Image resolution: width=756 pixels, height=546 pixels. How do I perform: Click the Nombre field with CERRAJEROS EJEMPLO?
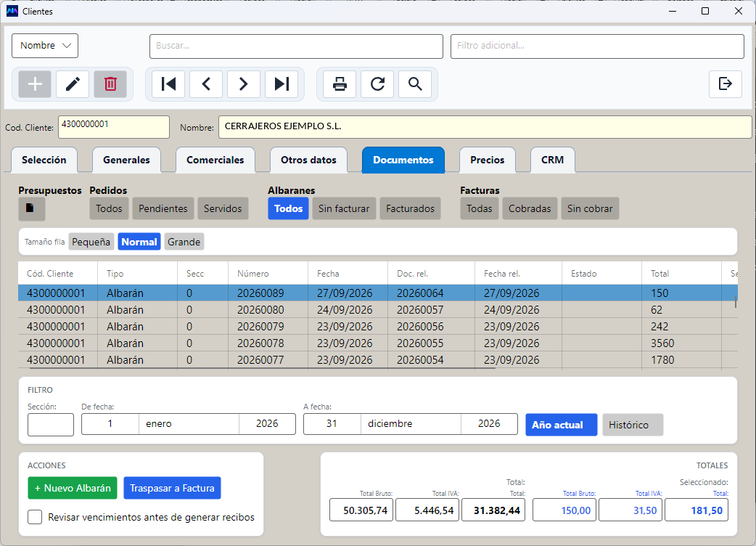485,127
